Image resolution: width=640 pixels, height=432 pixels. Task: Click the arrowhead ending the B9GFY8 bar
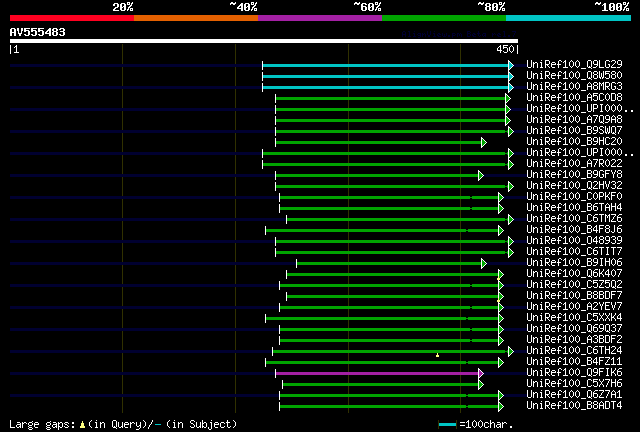pyautogui.click(x=481, y=176)
